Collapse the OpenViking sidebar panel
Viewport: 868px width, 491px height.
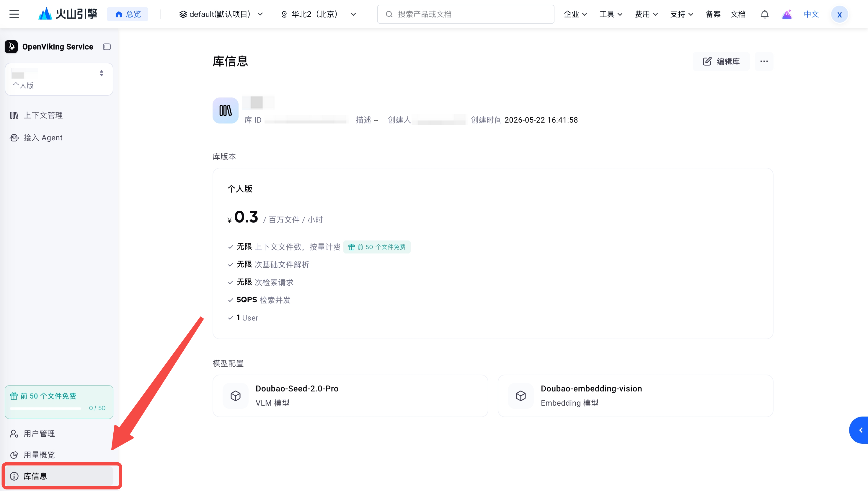click(107, 47)
